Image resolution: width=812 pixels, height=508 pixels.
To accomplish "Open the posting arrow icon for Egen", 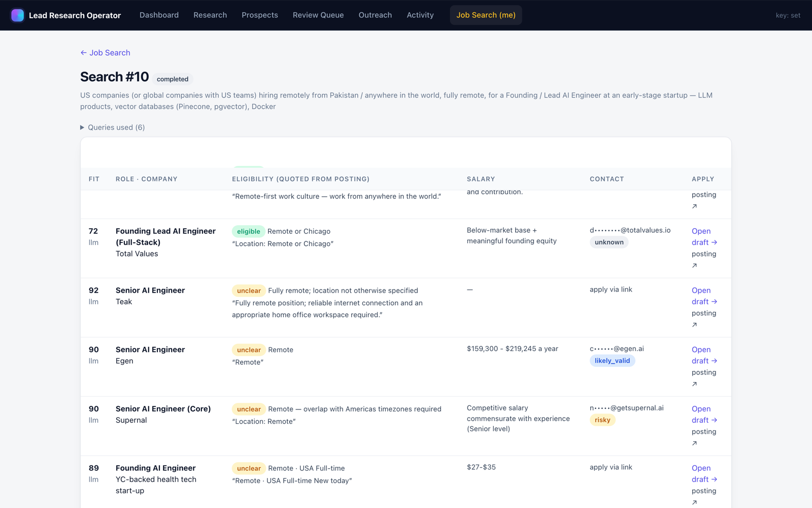I will (695, 384).
